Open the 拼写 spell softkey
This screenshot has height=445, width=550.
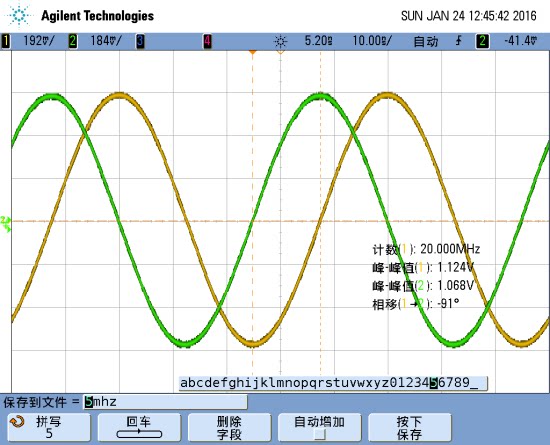coord(49,427)
